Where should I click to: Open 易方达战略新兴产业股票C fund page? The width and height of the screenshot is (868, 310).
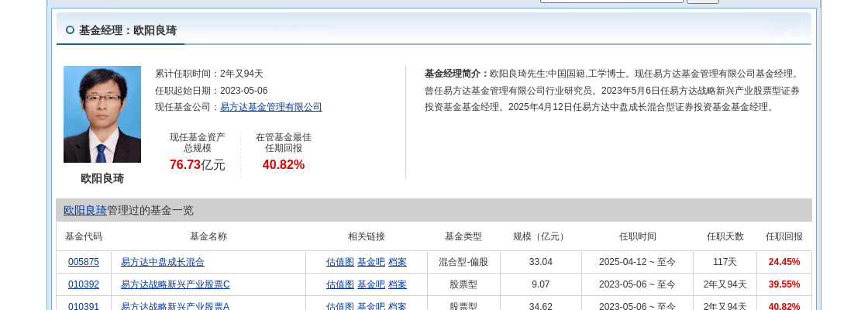tap(175, 284)
